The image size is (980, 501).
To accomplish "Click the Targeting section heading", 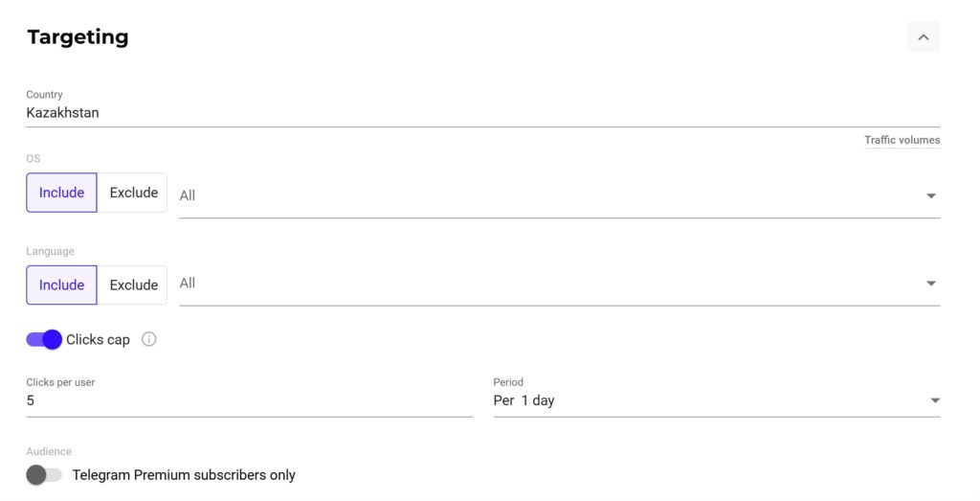I will pos(78,37).
